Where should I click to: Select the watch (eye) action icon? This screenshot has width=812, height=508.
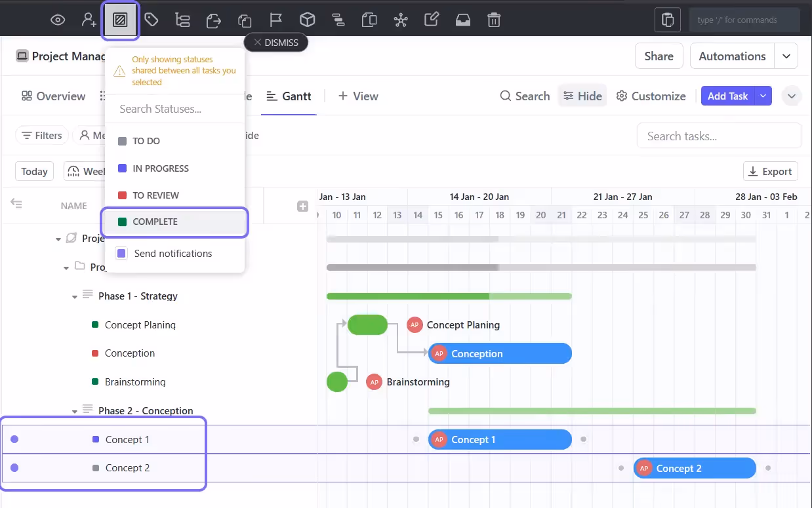58,20
